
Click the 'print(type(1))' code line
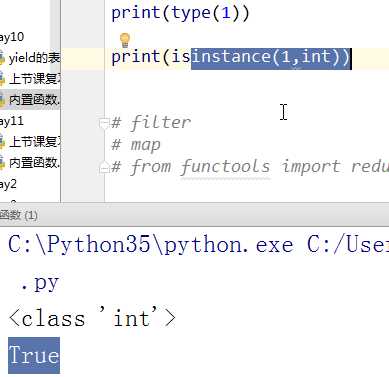tap(180, 13)
